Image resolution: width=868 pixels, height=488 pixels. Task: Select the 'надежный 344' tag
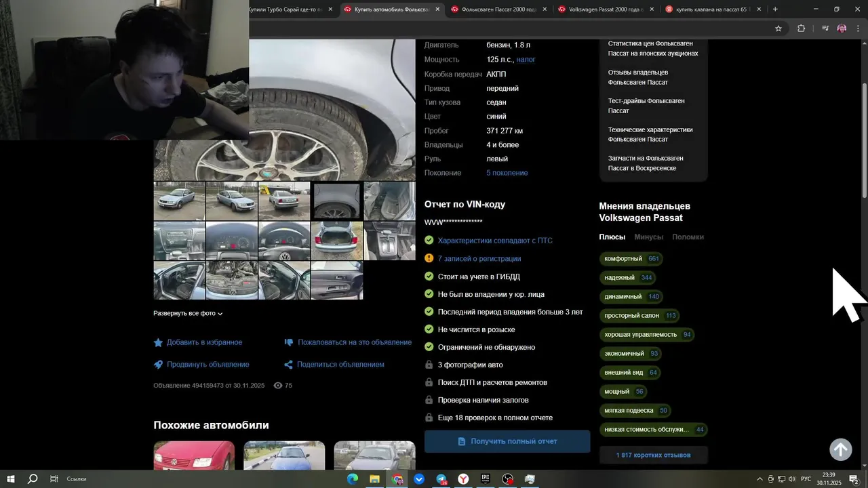pyautogui.click(x=628, y=278)
